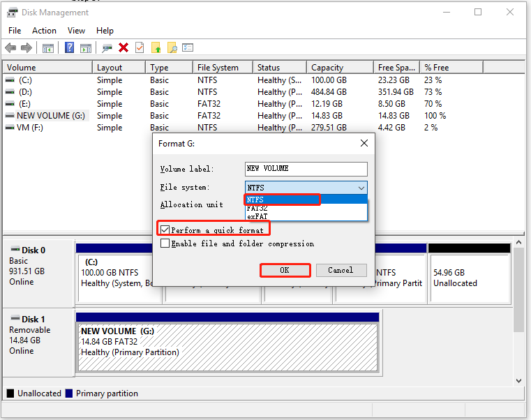The image size is (531, 420).
Task: Sort by the % Free column header
Action: click(x=451, y=68)
